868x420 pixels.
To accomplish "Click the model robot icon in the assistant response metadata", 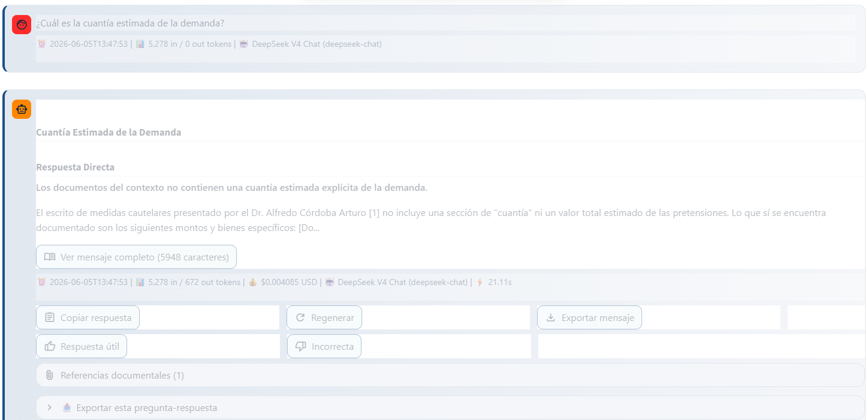I will point(330,282).
